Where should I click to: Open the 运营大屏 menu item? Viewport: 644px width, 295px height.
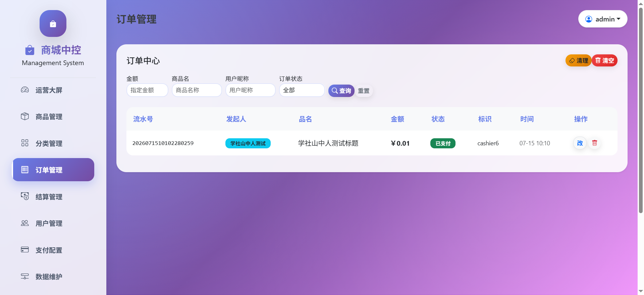pyautogui.click(x=53, y=90)
